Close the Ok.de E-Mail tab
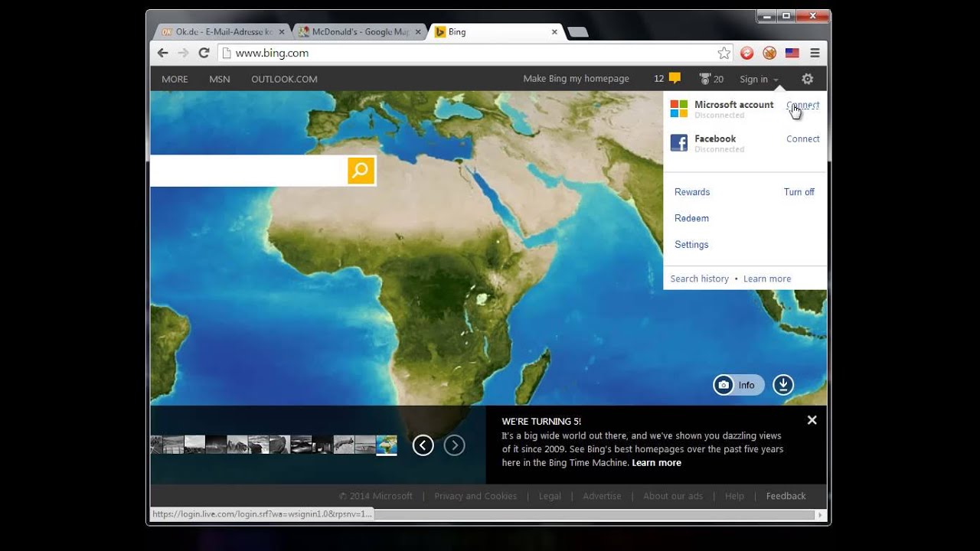Screen dimensions: 980x551 282,32
